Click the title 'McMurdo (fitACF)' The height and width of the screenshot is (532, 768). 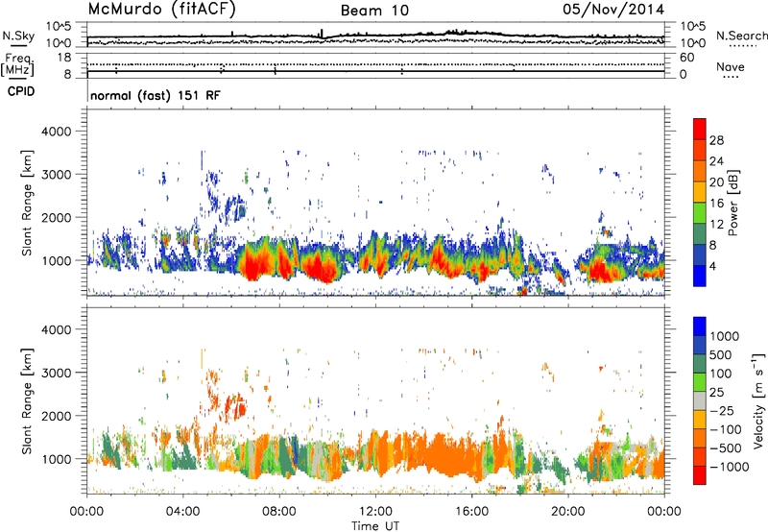161,10
